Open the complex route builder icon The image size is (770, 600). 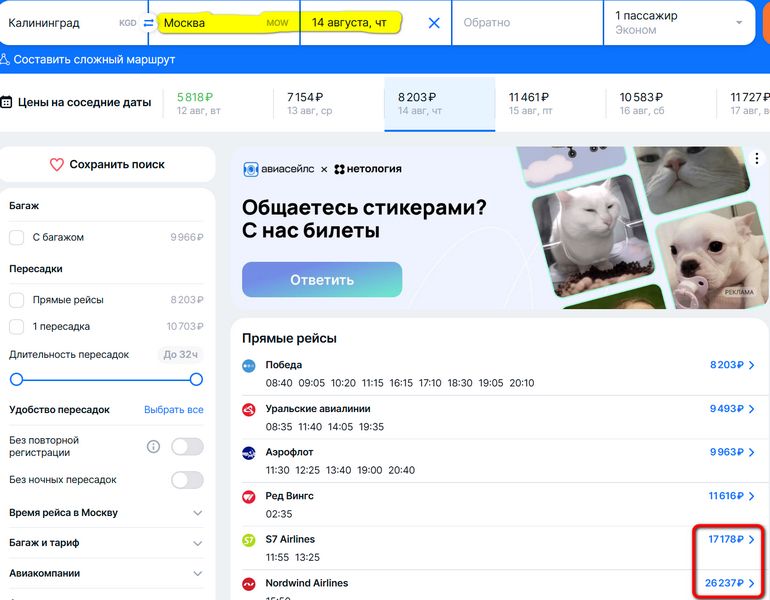5,59
